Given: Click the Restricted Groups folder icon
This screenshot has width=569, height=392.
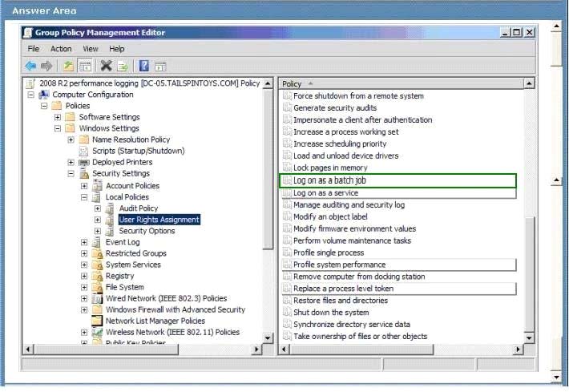Looking at the screenshot, I should 97,253.
